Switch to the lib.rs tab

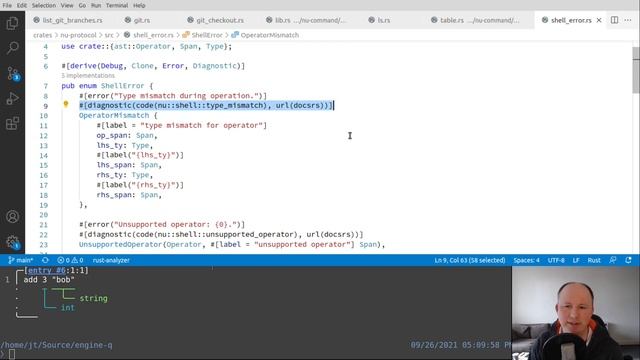(x=305, y=20)
